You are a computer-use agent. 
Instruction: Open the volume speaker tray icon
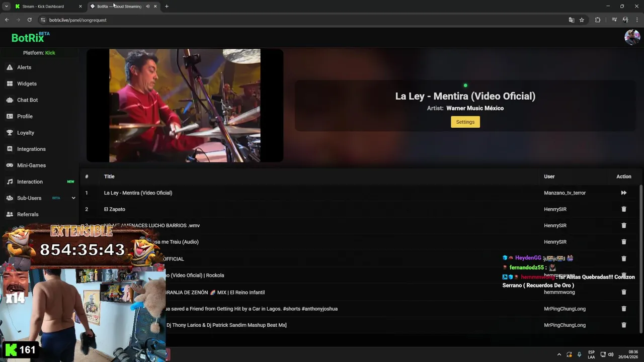pos(611,354)
